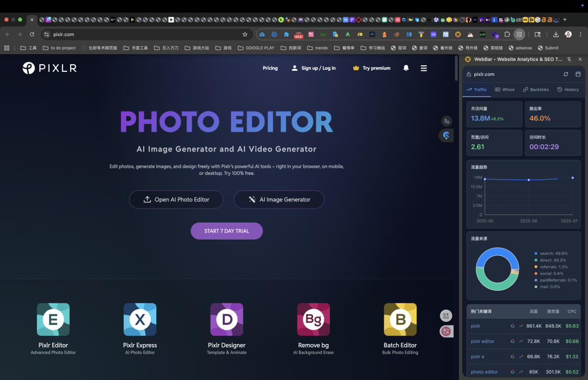Expand the 工具 bookmark folder
Viewport: 588px width, 380px height.
[x=28, y=48]
